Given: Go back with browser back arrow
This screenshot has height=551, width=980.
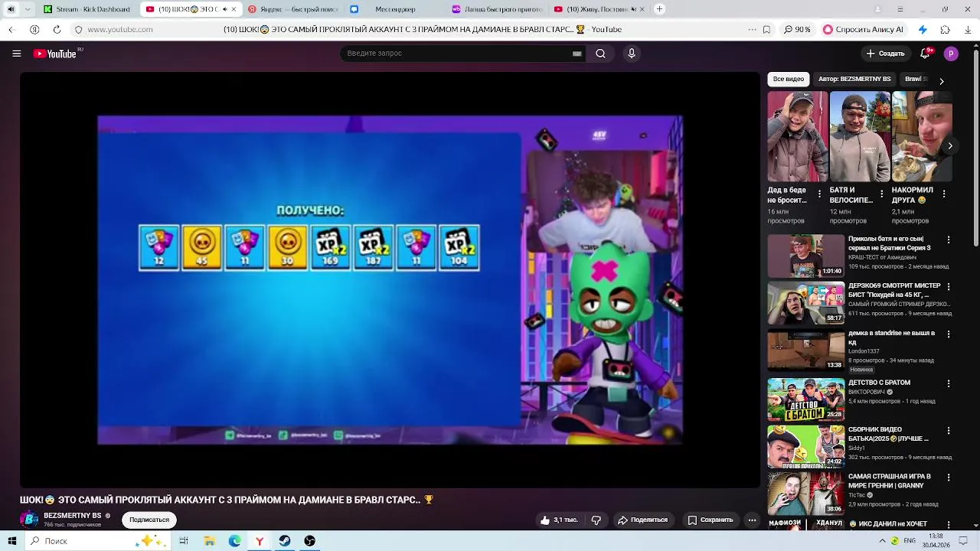Looking at the screenshot, I should (x=11, y=29).
